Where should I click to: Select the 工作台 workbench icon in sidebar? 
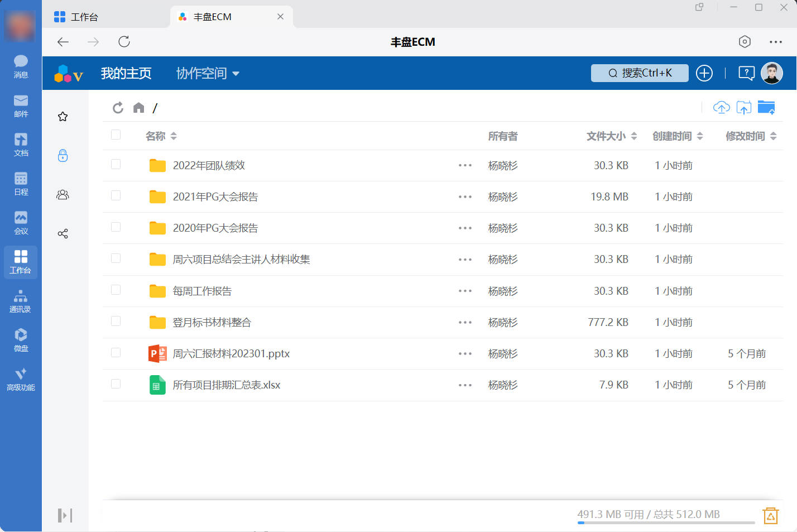coord(21,262)
